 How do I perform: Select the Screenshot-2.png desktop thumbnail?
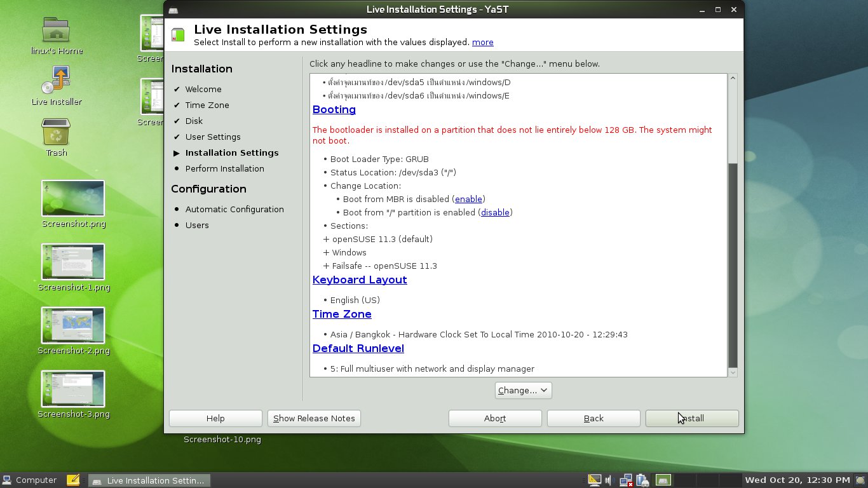click(73, 325)
